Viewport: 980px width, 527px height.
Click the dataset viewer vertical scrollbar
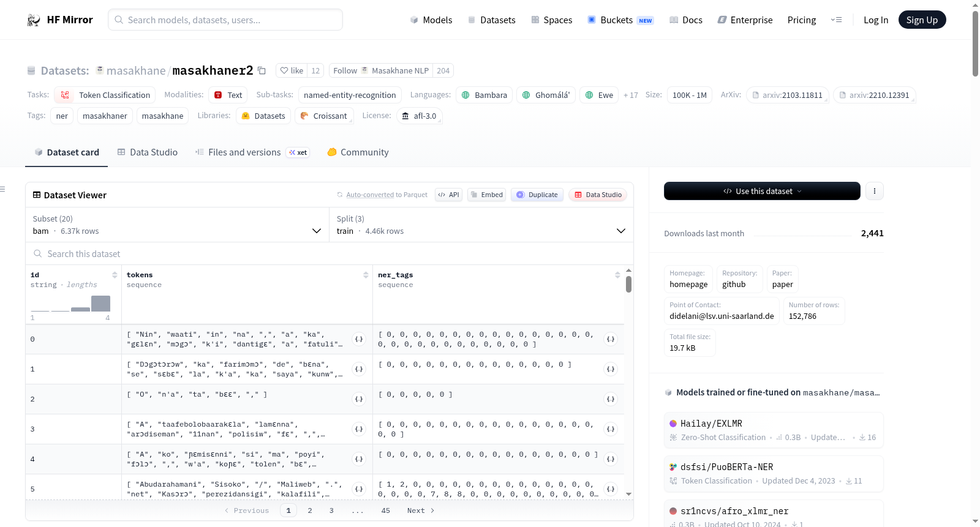pos(628,285)
